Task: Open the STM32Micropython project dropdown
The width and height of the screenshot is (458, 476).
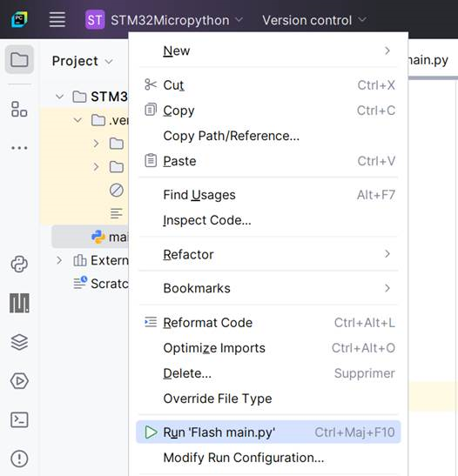Action: (177, 20)
